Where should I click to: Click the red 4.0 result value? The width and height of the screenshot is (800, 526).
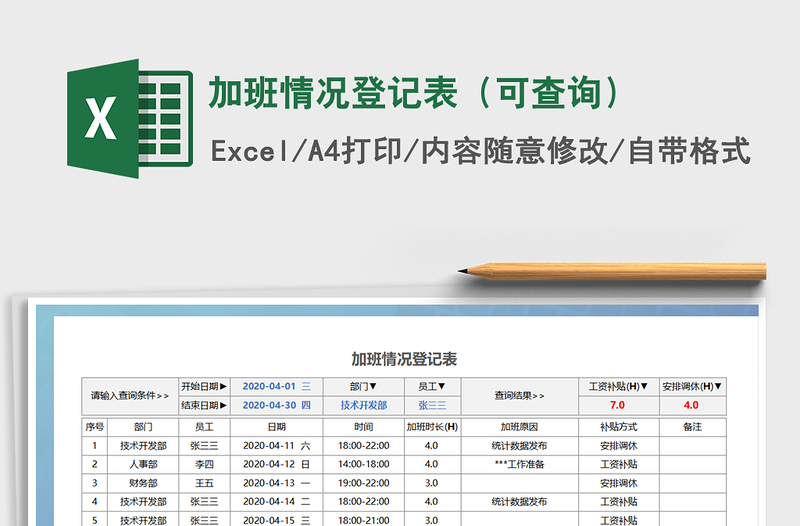click(691, 405)
